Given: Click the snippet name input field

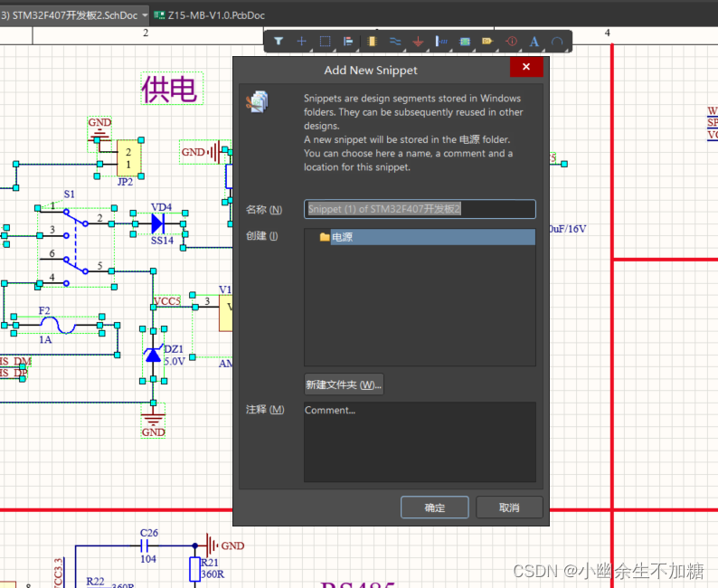Looking at the screenshot, I should tap(420, 209).
